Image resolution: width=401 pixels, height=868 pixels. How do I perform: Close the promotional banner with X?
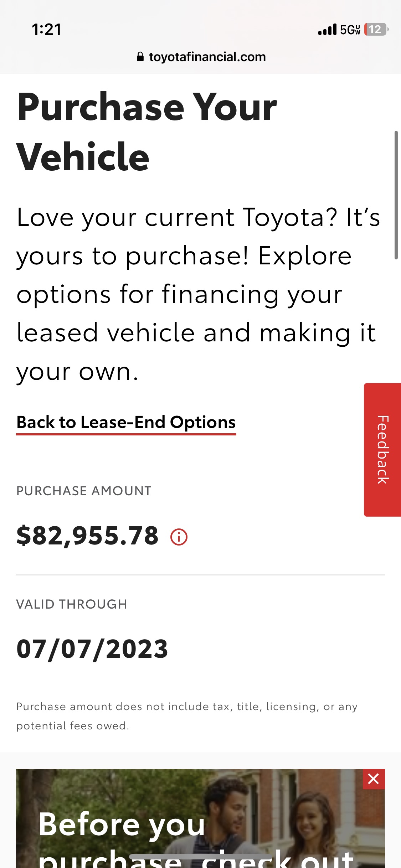(x=374, y=779)
